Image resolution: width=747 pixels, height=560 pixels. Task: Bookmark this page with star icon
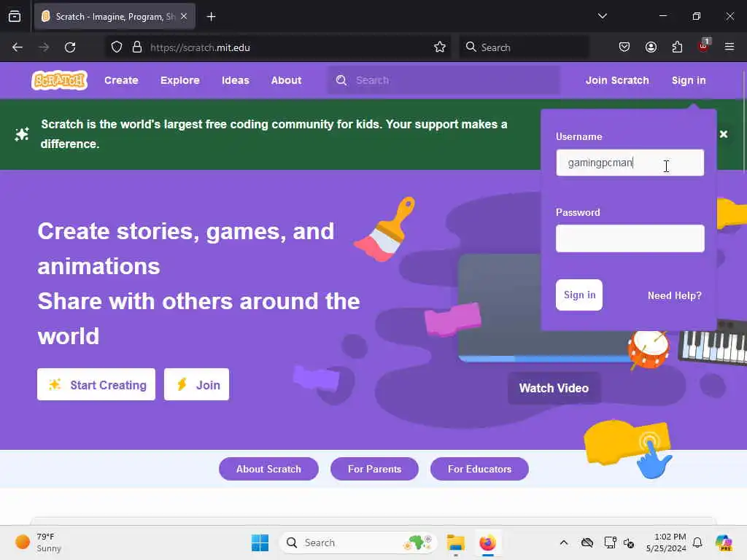tap(440, 47)
